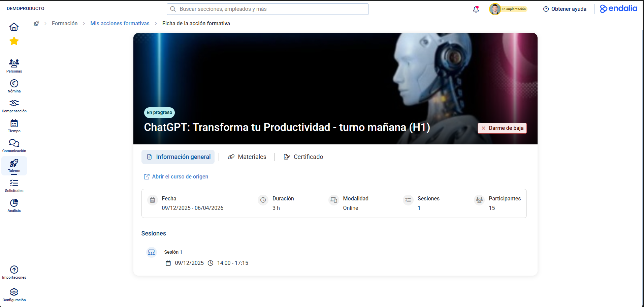The height and width of the screenshot is (307, 644).
Task: Click the Sesiones list icon
Action: (x=408, y=200)
